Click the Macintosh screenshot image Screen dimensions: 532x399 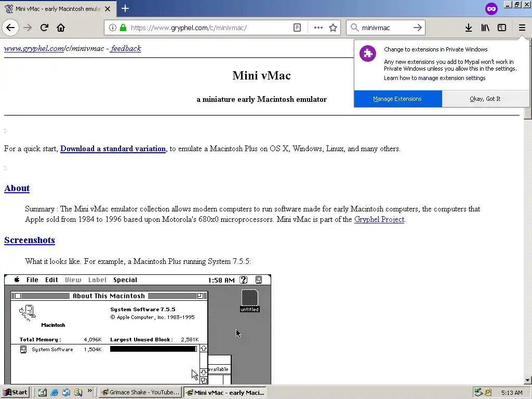(138, 329)
